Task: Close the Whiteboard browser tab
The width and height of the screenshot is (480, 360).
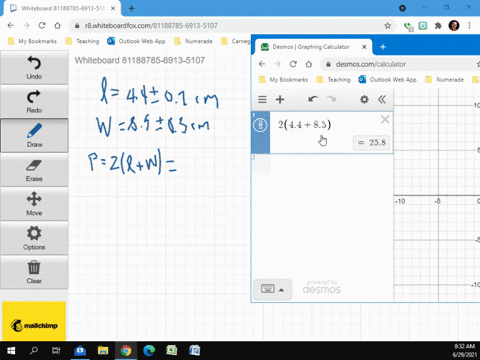Action: tap(113, 8)
